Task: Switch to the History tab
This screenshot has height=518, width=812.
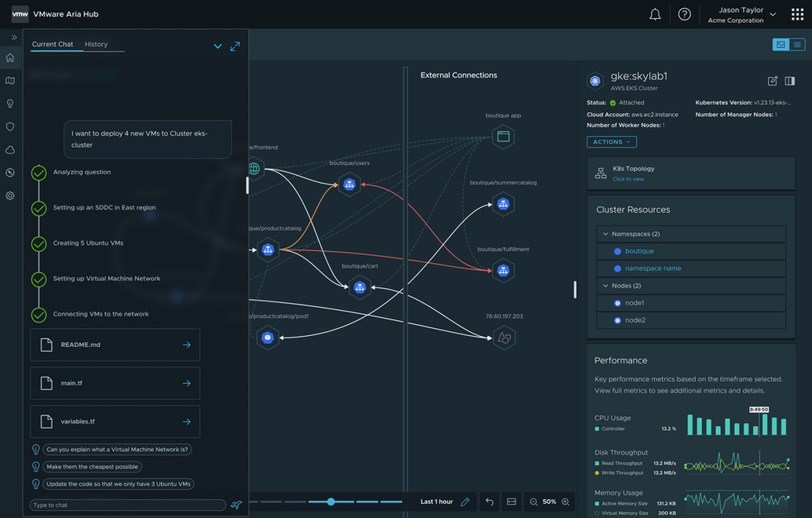Action: pos(97,45)
